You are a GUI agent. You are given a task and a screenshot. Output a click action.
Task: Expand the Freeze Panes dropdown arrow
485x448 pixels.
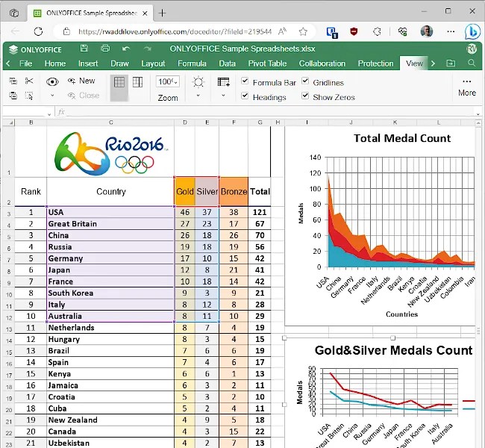coord(223,96)
